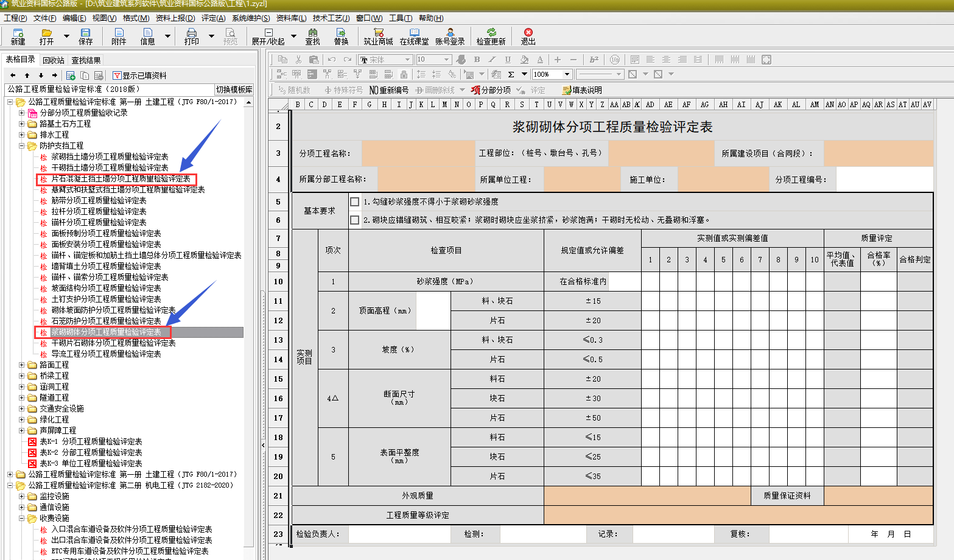Select 干砌片石砌体分项工程质量检验评定表 in tree
Screen dimensions: 954x560
[113, 343]
